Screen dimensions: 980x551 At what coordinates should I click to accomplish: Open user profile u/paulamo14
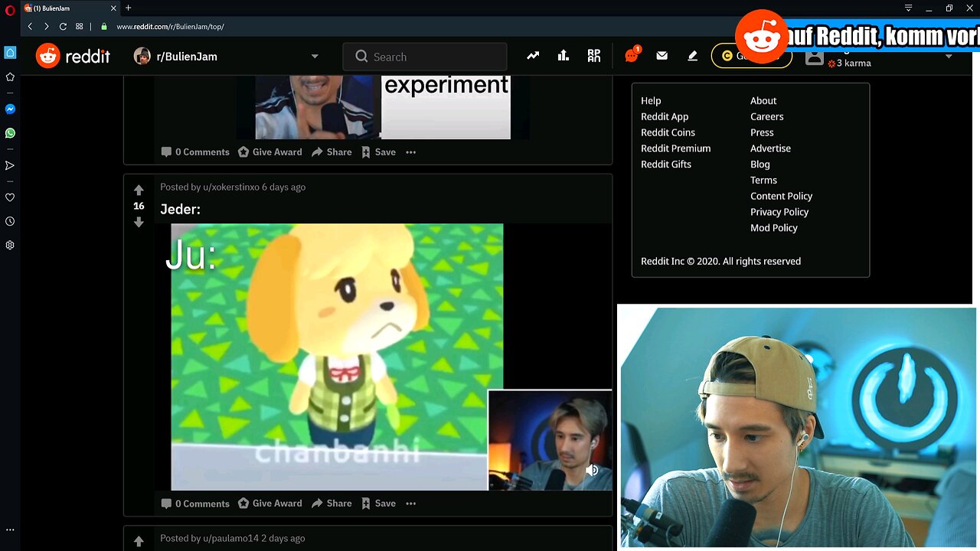230,538
